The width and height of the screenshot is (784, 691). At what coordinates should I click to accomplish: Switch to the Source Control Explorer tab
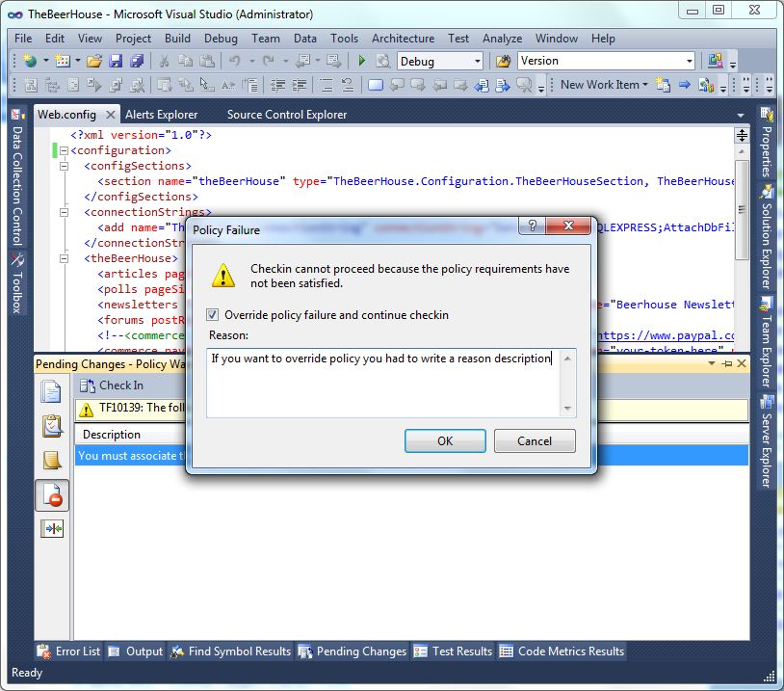click(x=287, y=115)
